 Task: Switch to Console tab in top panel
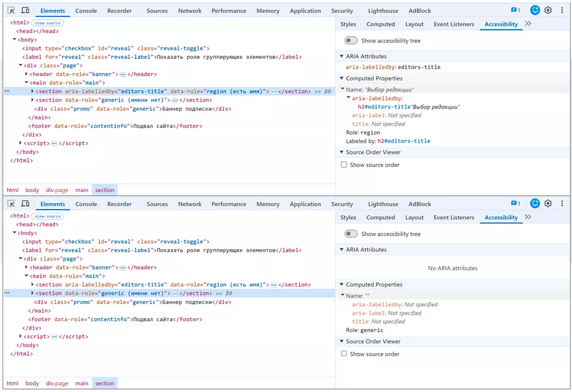point(86,10)
